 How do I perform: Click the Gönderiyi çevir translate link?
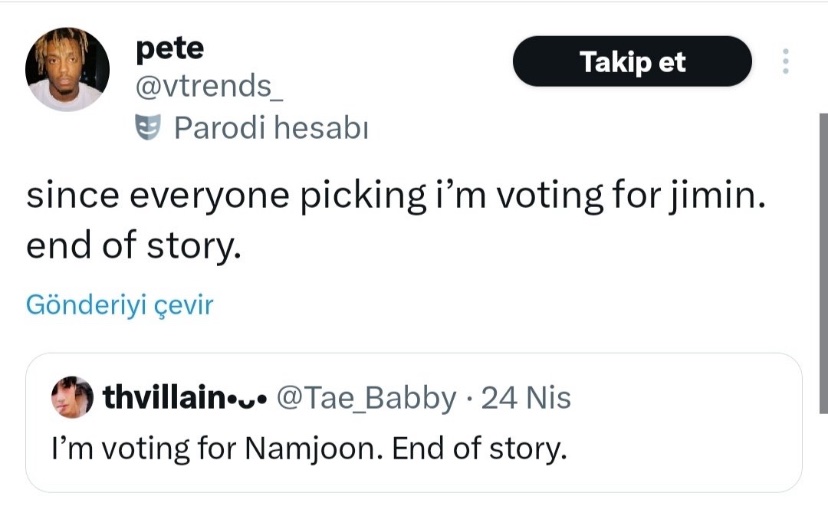pyautogui.click(x=119, y=305)
